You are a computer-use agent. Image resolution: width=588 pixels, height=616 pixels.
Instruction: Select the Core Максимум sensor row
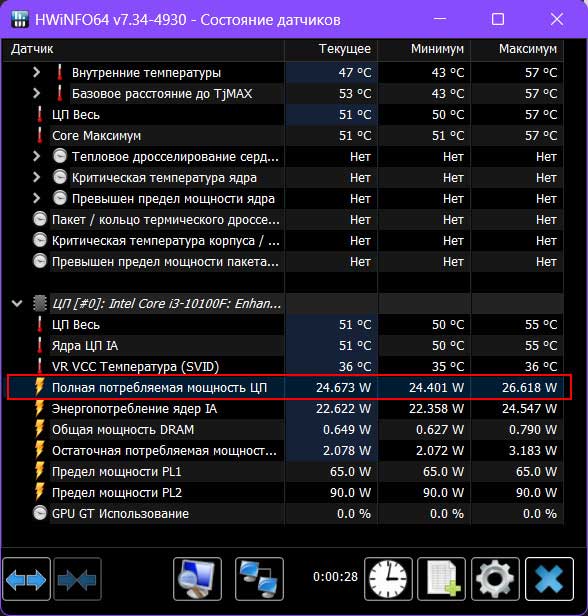283,136
